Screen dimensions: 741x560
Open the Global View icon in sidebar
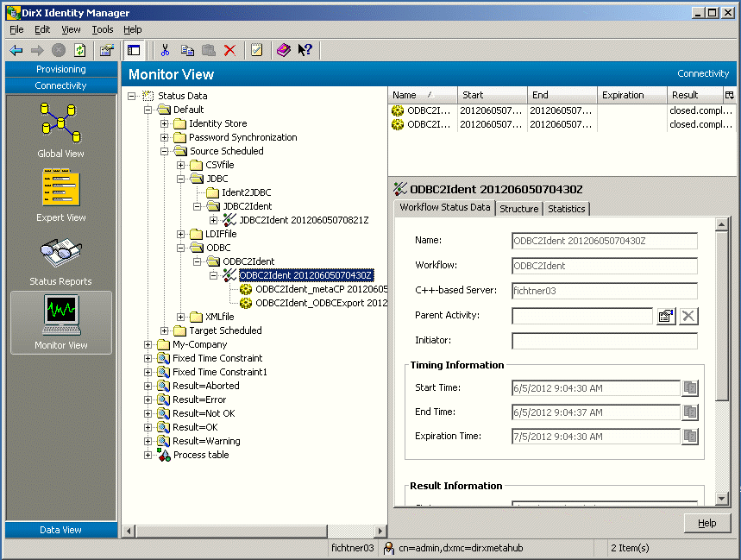60,123
